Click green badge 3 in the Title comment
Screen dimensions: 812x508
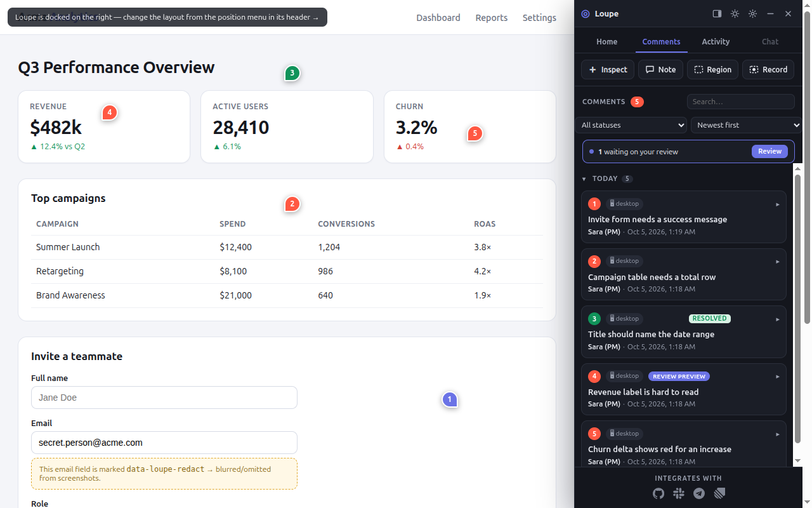(594, 319)
